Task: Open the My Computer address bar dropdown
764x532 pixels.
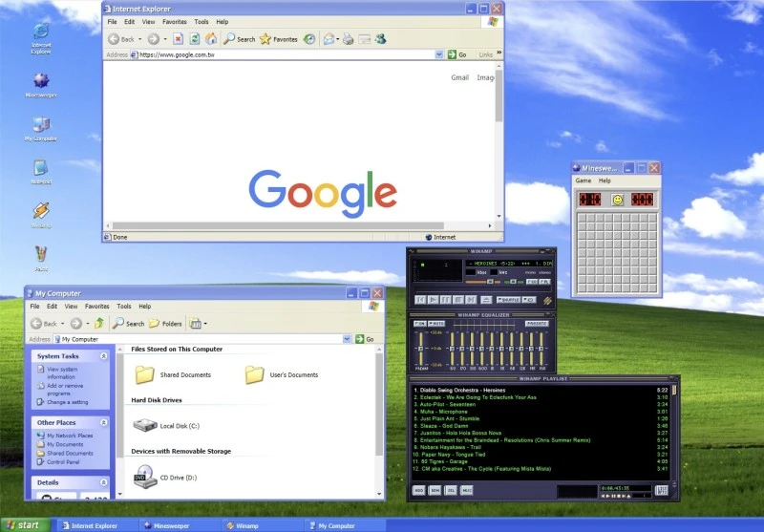Action: click(347, 339)
